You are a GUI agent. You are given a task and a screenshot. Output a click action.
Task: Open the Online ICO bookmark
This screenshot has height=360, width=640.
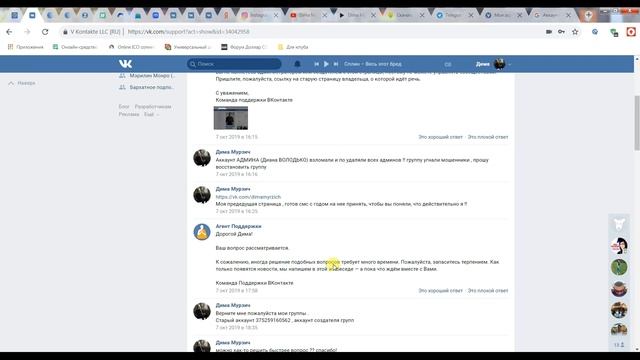click(131, 47)
